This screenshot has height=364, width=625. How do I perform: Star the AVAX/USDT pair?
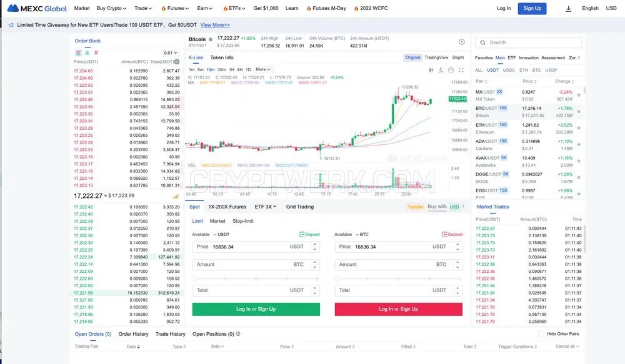click(578, 161)
